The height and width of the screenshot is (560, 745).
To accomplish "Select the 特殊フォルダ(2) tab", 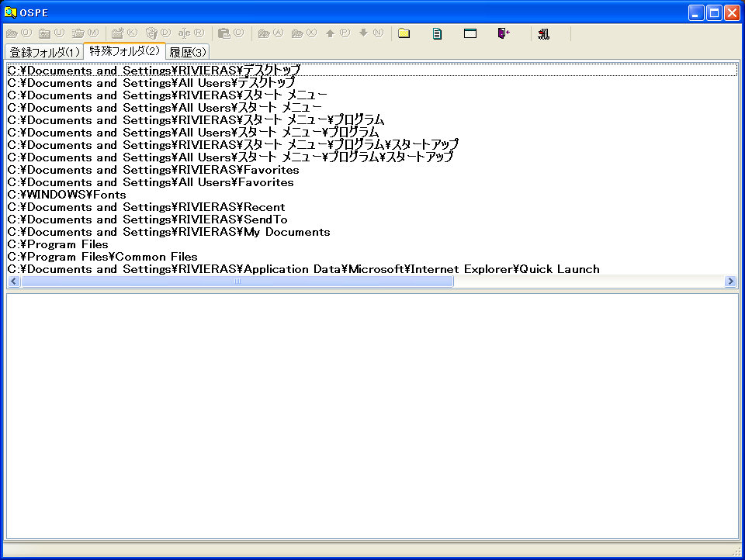I will pos(124,51).
